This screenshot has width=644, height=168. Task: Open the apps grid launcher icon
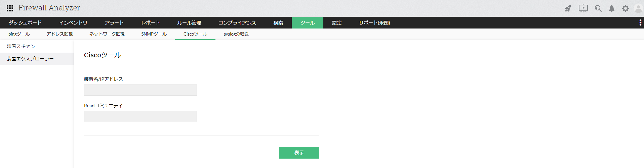pos(10,8)
